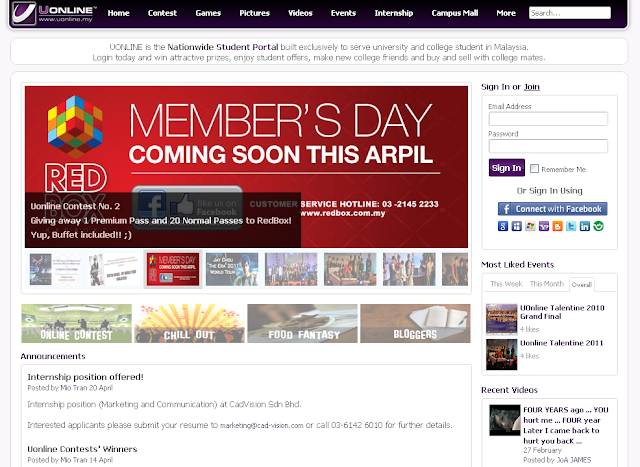Open the Chill Out banner
This screenshot has height=467, width=640.
tap(189, 323)
